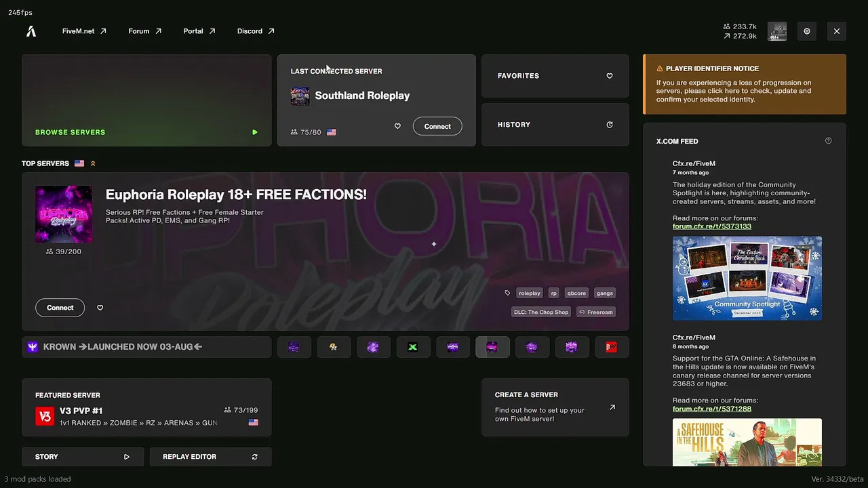Screen dimensions: 868x488
Task: Open the FiveM.net link
Action: 84,31
